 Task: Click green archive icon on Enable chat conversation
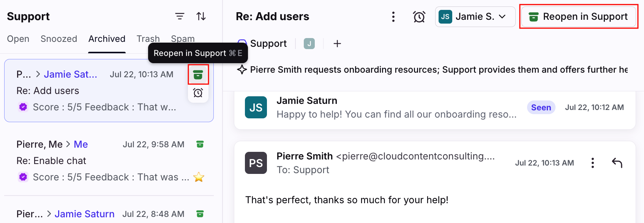tap(200, 144)
